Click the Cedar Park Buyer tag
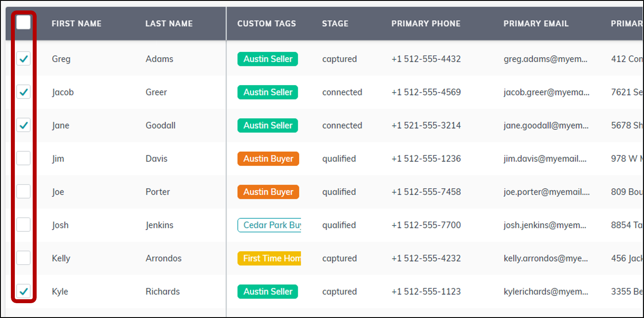Viewport: 644px width, 318px height. [269, 225]
